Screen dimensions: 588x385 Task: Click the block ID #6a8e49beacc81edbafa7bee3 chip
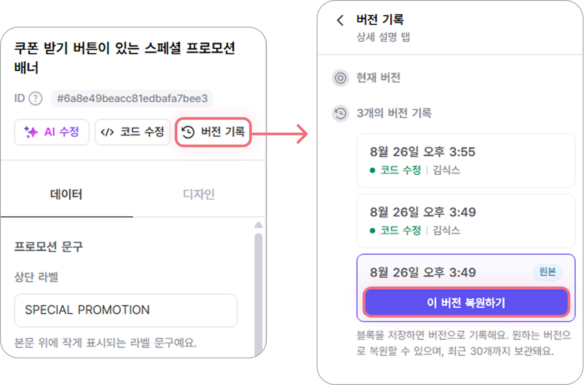pyautogui.click(x=132, y=98)
